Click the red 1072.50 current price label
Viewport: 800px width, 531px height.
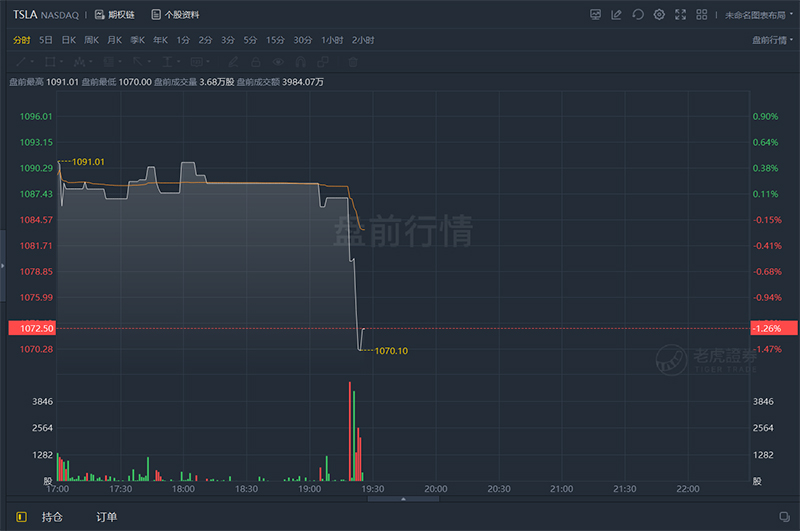[32, 328]
